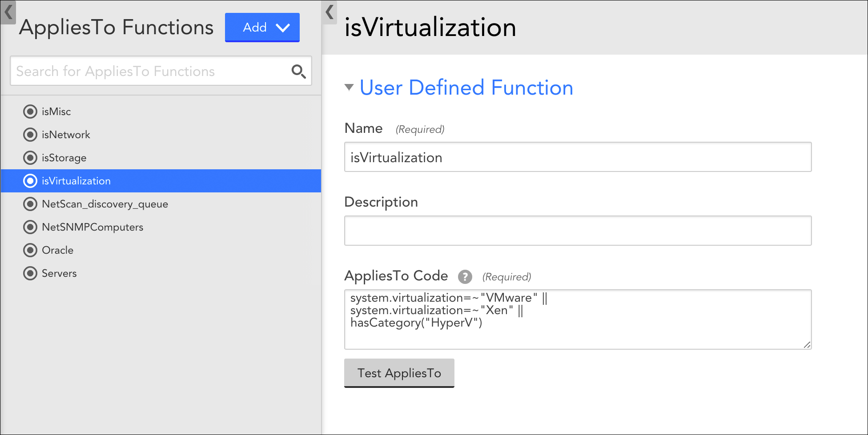868x435 pixels.
Task: Click into the AppliesTo Code textarea
Action: coord(578,319)
